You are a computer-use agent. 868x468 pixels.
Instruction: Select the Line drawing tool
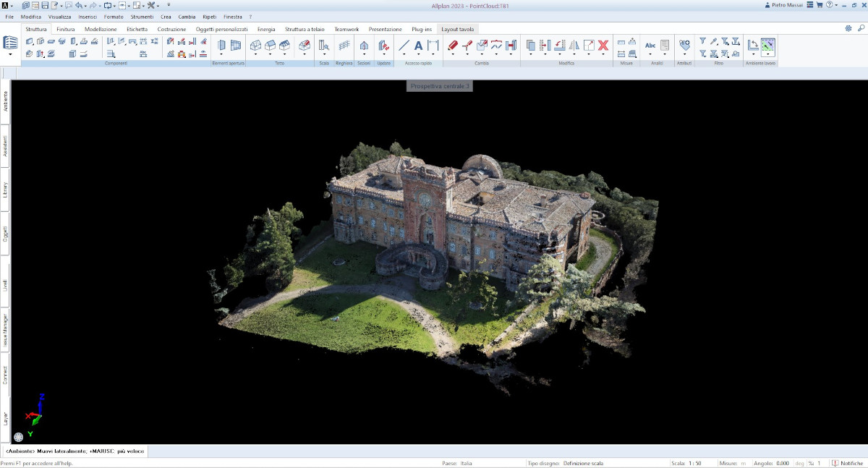tap(404, 46)
